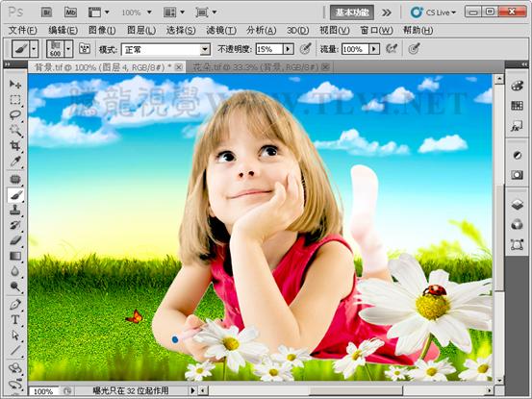Select the Pen tool
Image resolution: width=532 pixels, height=399 pixels.
pos(15,305)
